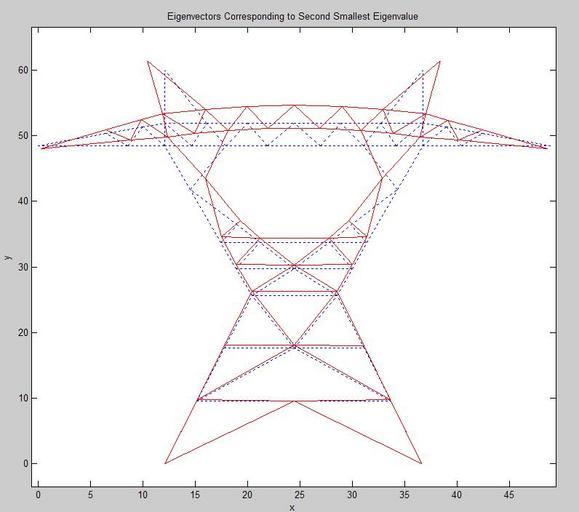This screenshot has width=579, height=512.
Task: Click x-axis tick label 10
Action: (x=143, y=495)
